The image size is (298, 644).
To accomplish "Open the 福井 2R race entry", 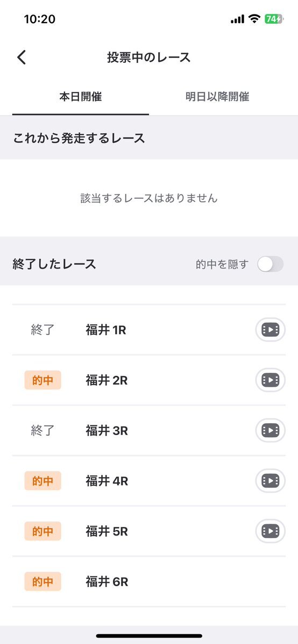I will [149, 380].
